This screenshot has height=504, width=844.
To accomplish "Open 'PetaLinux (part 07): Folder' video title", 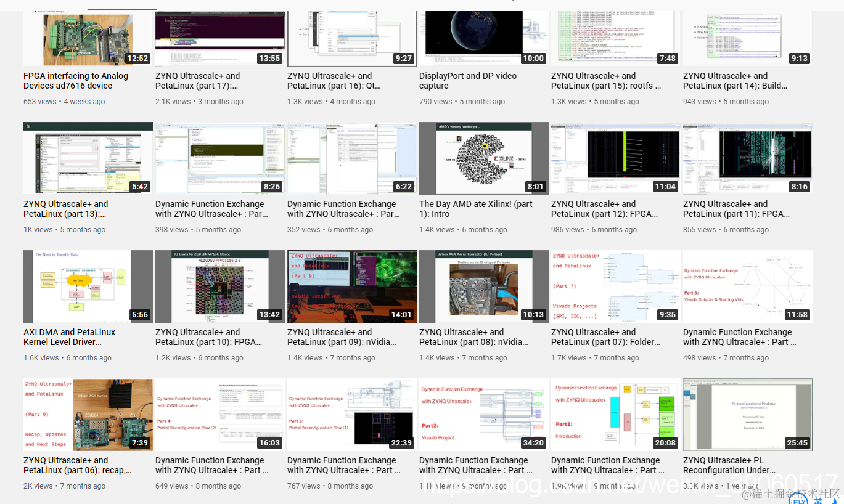I will [605, 337].
